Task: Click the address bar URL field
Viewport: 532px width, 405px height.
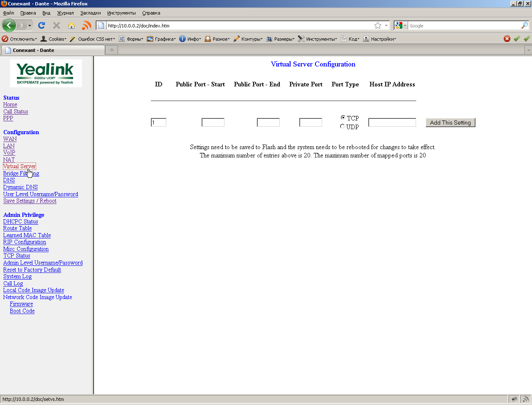Action: click(x=239, y=26)
